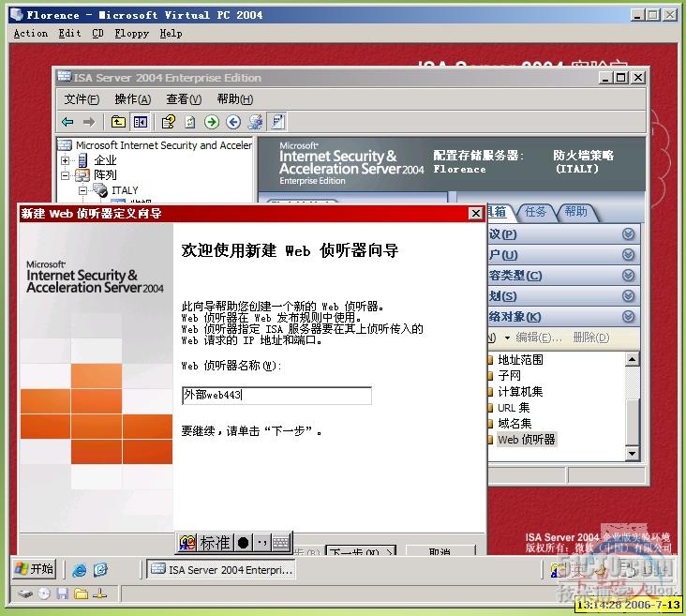Open the Floppy menu in Virtual PC
The width and height of the screenshot is (686, 616).
(132, 33)
